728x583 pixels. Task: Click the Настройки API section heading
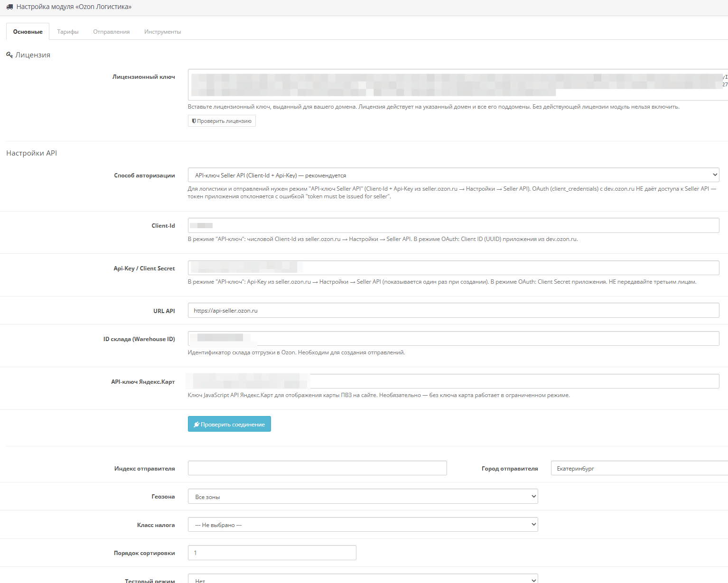click(31, 153)
